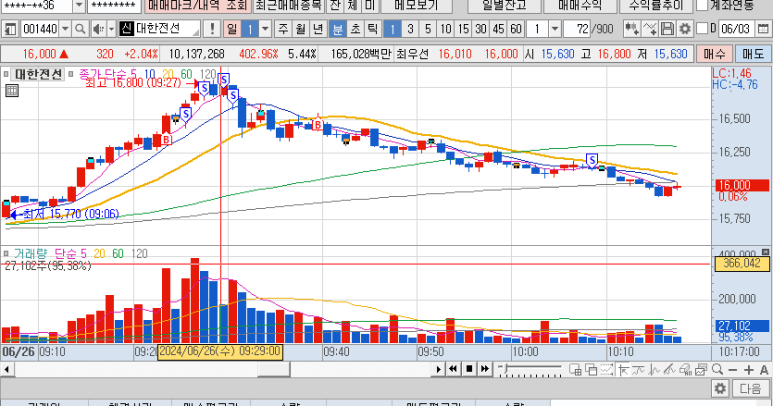Click the eraser delete drawings icon
The image size is (773, 406).
click(x=685, y=370)
